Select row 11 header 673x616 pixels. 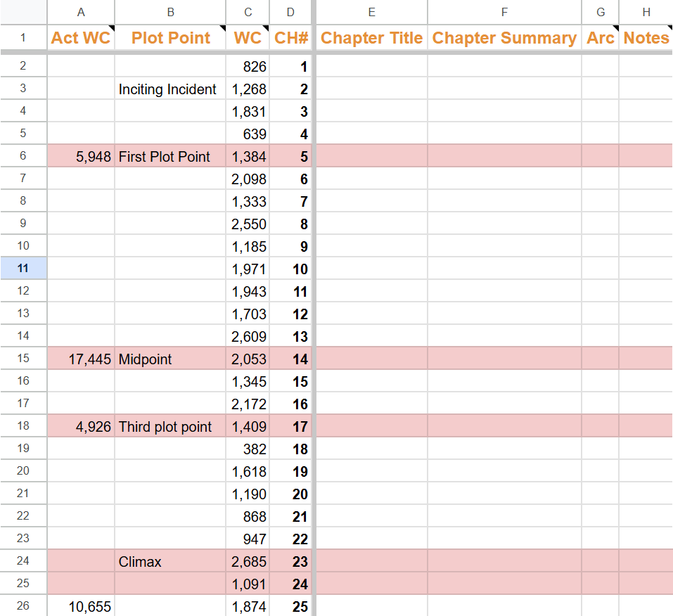(x=23, y=269)
